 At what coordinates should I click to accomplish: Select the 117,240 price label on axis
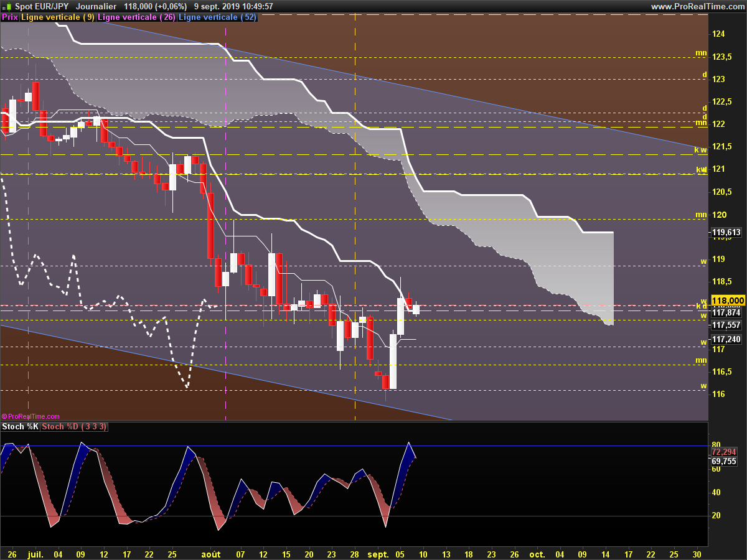[726, 339]
